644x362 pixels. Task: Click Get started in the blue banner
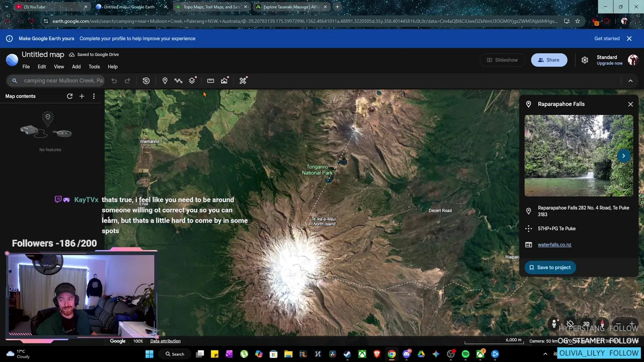tap(607, 38)
